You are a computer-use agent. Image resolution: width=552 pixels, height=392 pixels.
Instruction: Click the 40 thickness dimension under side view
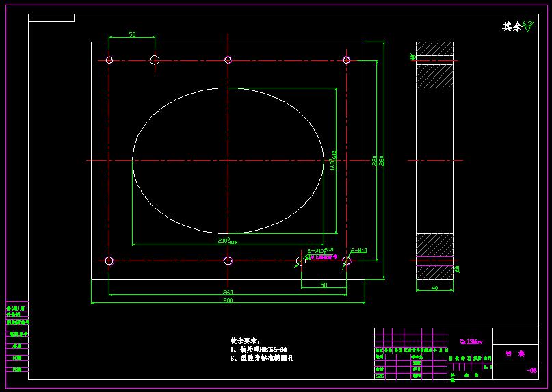pos(434,288)
